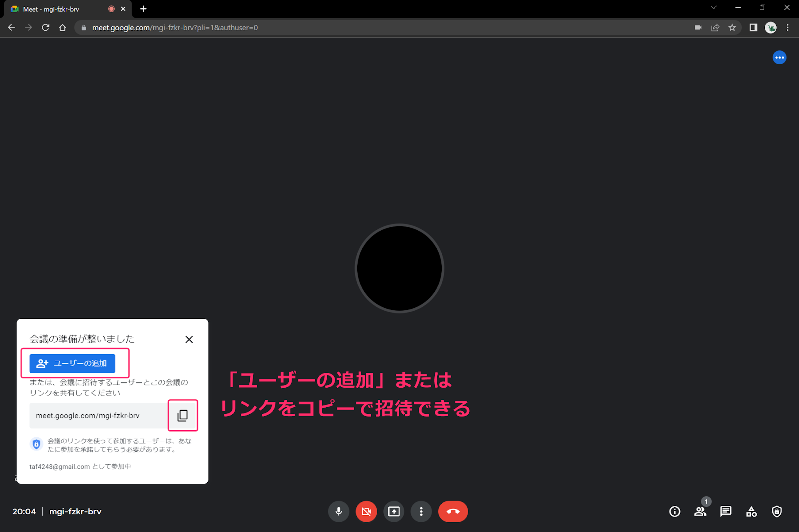
Task: Click the 20:04 clock text
Action: (24, 511)
